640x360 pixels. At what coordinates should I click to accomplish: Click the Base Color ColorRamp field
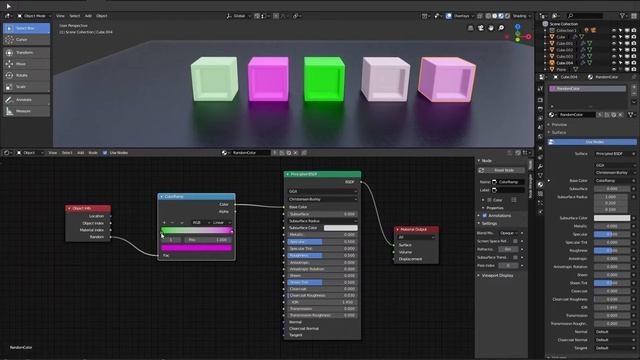click(613, 180)
